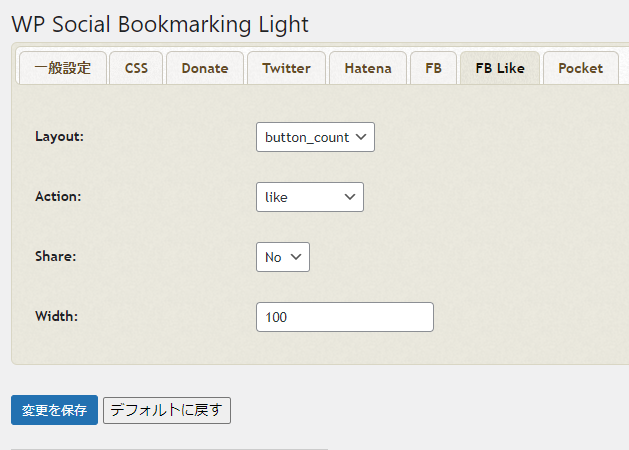Click the Share: field label

pyautogui.click(x=56, y=257)
